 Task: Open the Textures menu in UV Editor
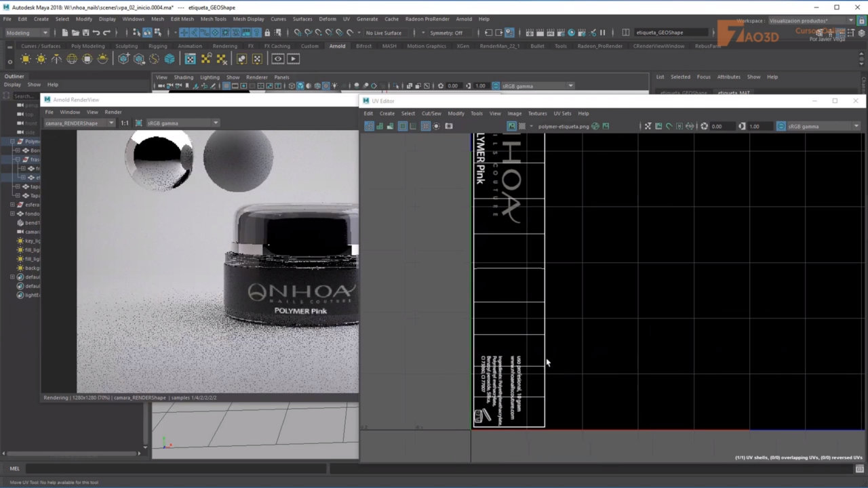point(537,113)
